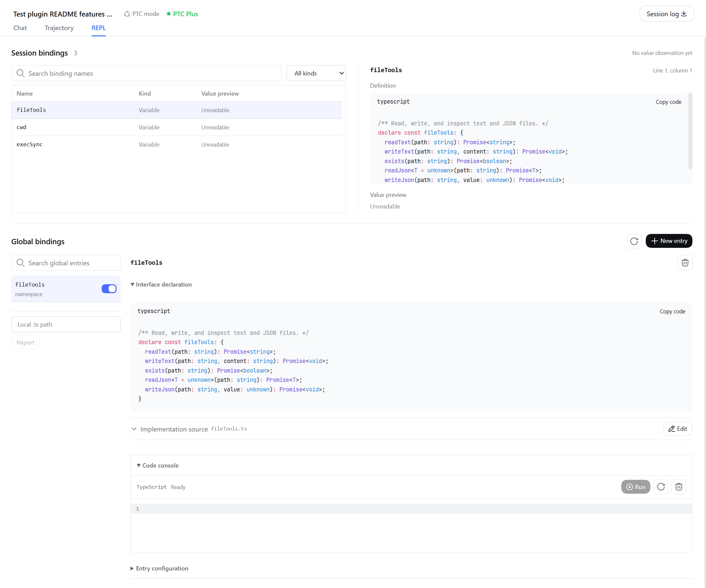Select the REPL tab

click(x=98, y=28)
